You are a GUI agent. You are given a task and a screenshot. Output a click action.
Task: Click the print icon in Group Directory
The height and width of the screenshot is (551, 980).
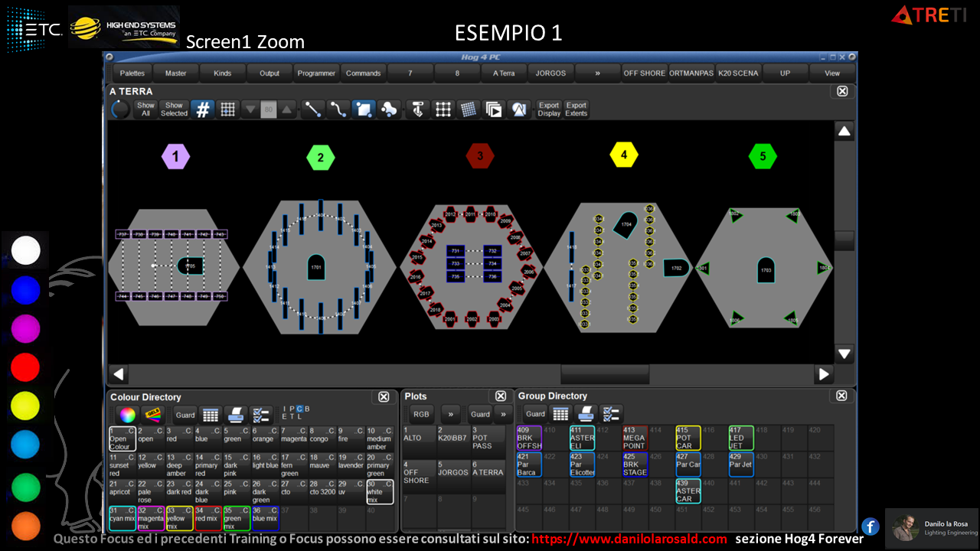coord(586,414)
